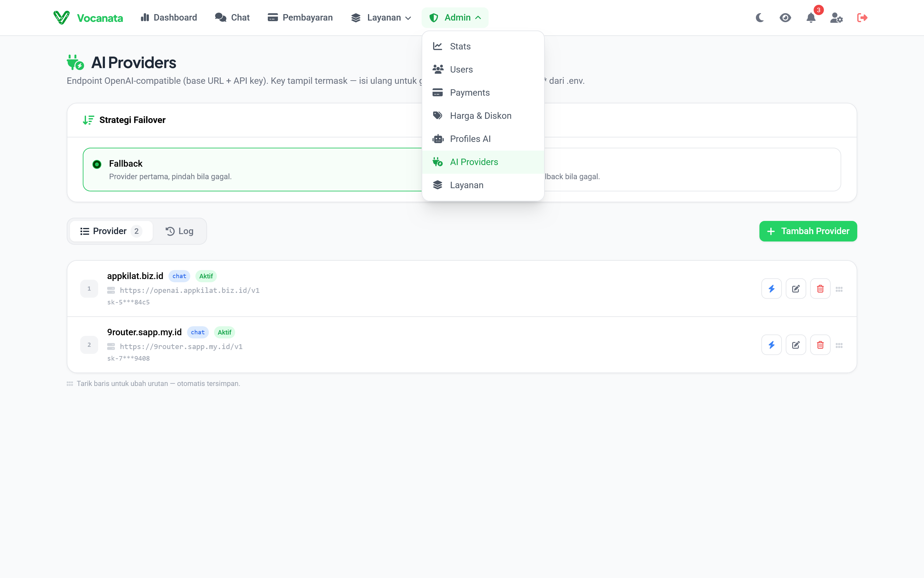Click URL https://openai.appkilat.biz.id/v1
The image size is (924, 578).
point(190,290)
